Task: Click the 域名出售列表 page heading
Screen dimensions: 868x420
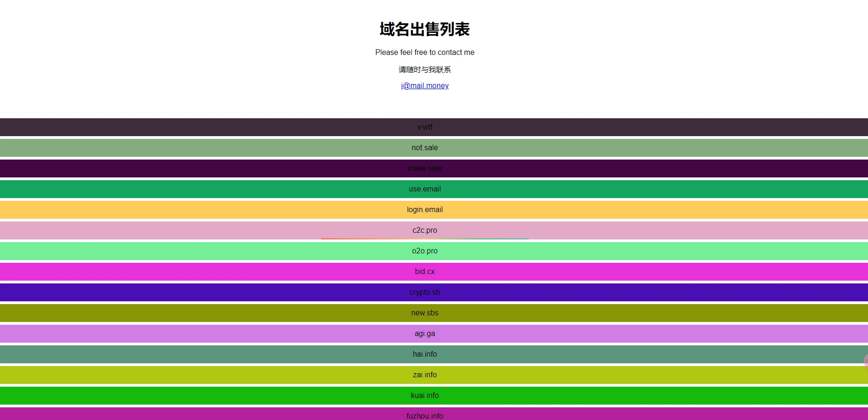Action: (425, 29)
